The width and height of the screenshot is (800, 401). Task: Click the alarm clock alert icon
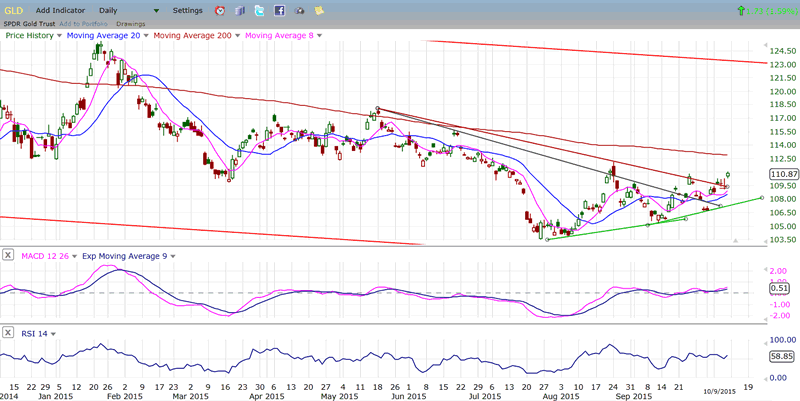click(221, 10)
